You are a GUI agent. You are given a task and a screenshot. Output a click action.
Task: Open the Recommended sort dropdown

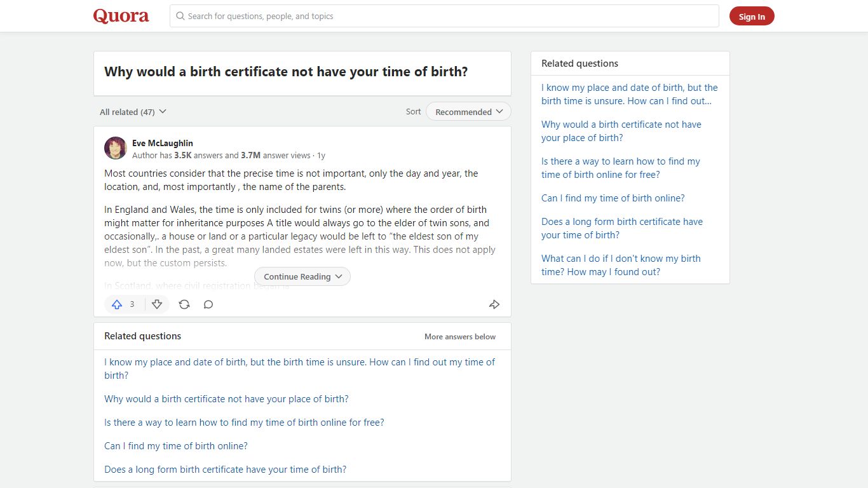coord(468,112)
